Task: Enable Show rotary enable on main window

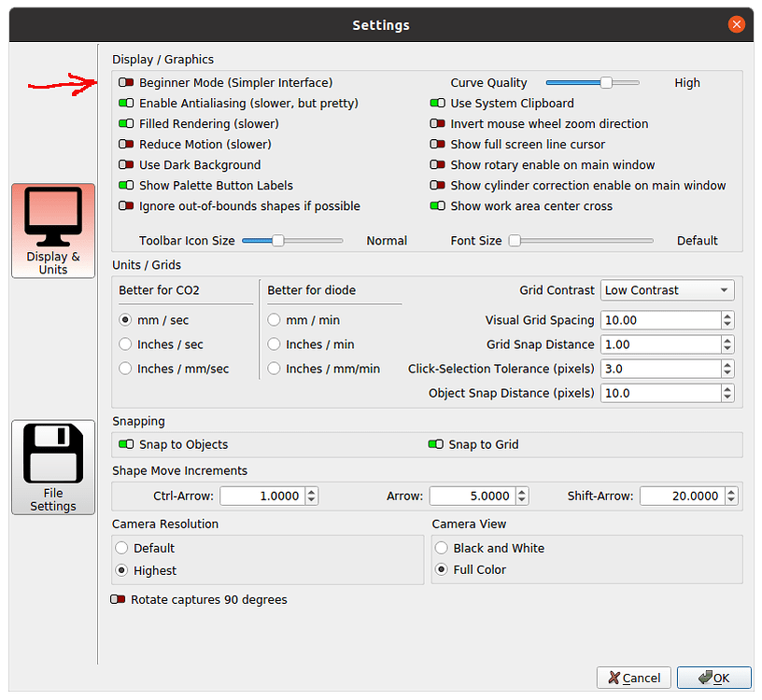Action: 437,164
